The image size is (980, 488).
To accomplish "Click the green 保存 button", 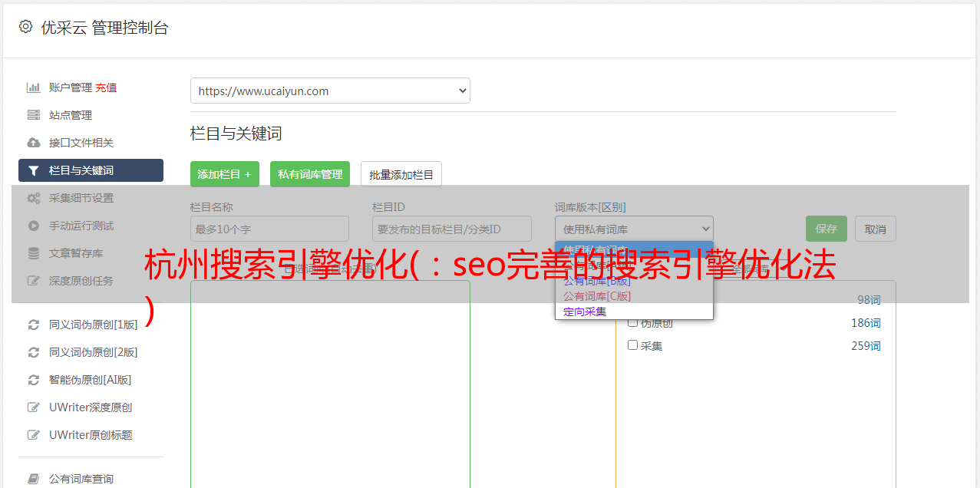I will tap(827, 229).
